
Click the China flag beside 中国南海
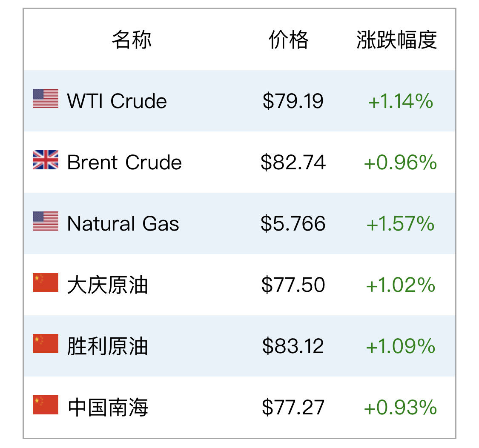[x=46, y=405]
